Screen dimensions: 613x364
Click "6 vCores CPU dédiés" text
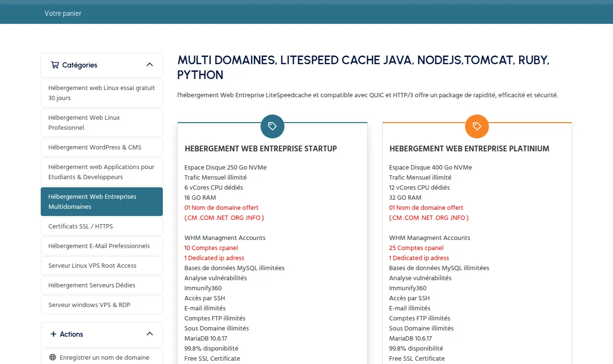[x=214, y=187]
